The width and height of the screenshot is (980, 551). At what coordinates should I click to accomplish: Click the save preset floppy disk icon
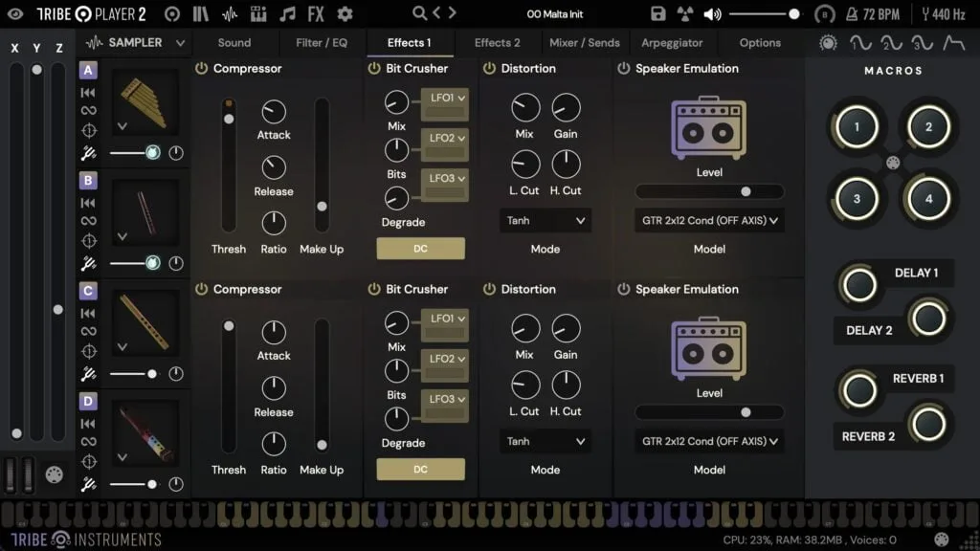(x=657, y=14)
